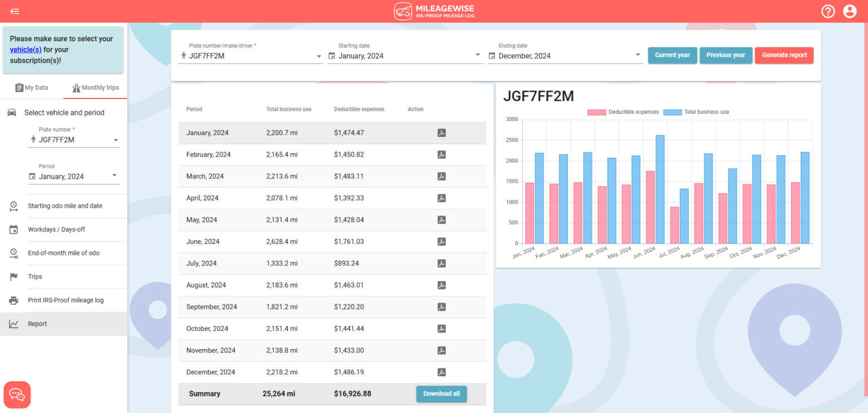The height and width of the screenshot is (413, 868).
Task: Expand sidebar Period dropdown
Action: point(74,177)
